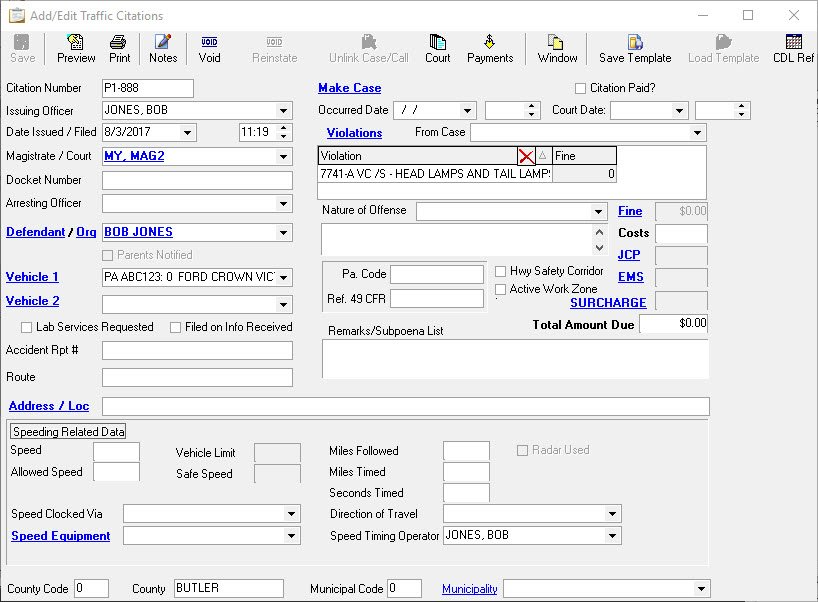
Task: Open the Nature of Offense dropdown
Action: (x=598, y=212)
